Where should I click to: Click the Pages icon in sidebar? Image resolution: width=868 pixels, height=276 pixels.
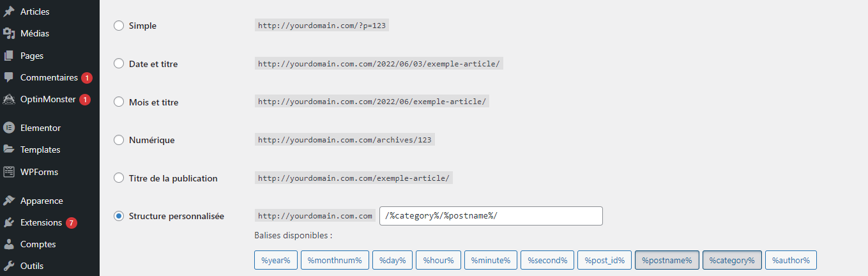[x=9, y=56]
